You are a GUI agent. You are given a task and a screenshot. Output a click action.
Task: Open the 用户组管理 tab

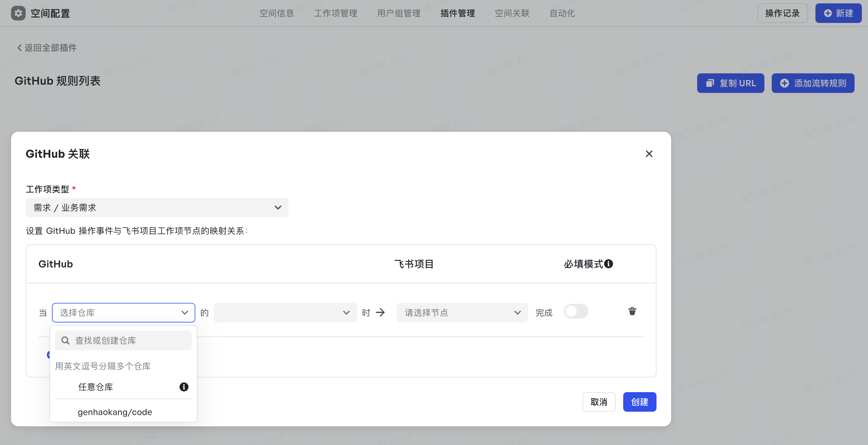(x=399, y=13)
